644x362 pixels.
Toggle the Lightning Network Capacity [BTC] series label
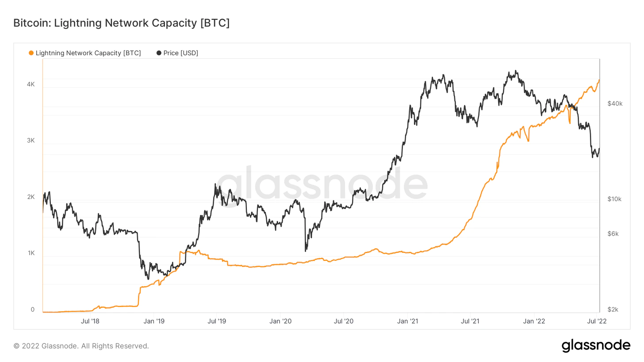(x=88, y=53)
